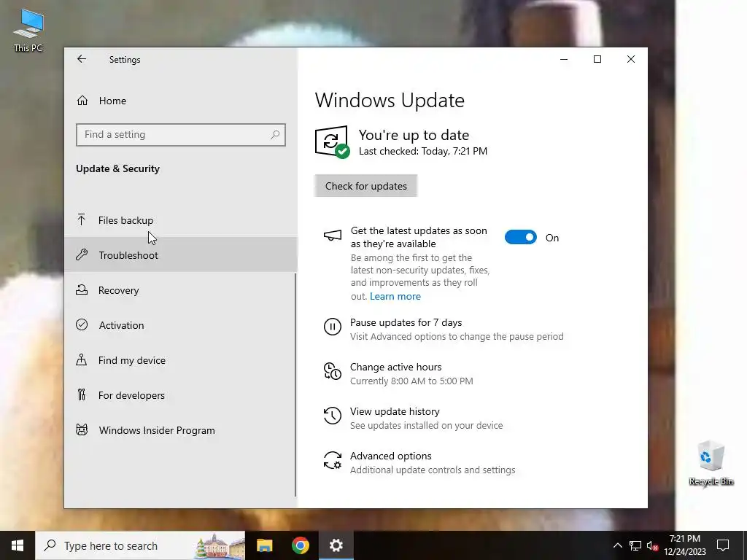This screenshot has height=560, width=747.
Task: Click "See updates installed on your device" text
Action: (x=426, y=425)
